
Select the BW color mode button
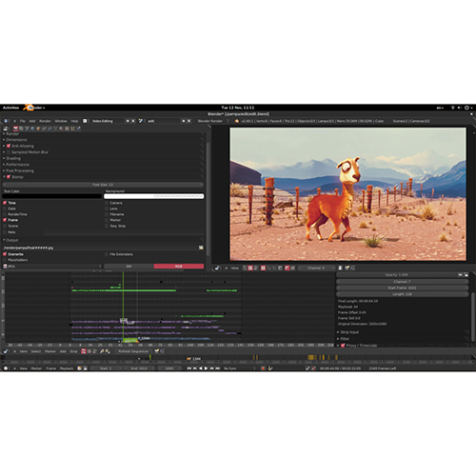coord(129,267)
